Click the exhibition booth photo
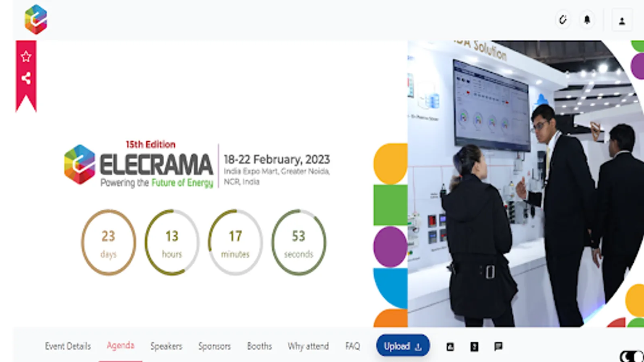 coord(526,183)
